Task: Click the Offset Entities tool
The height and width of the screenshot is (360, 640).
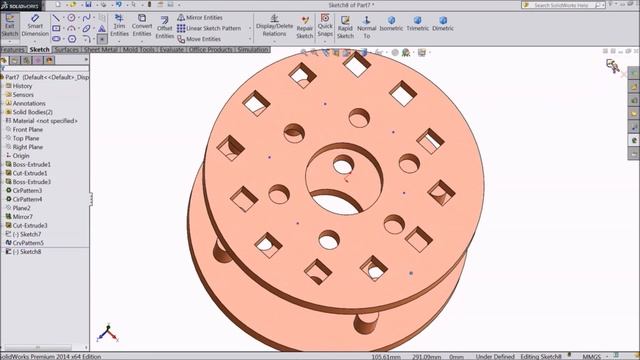Action: (164, 27)
